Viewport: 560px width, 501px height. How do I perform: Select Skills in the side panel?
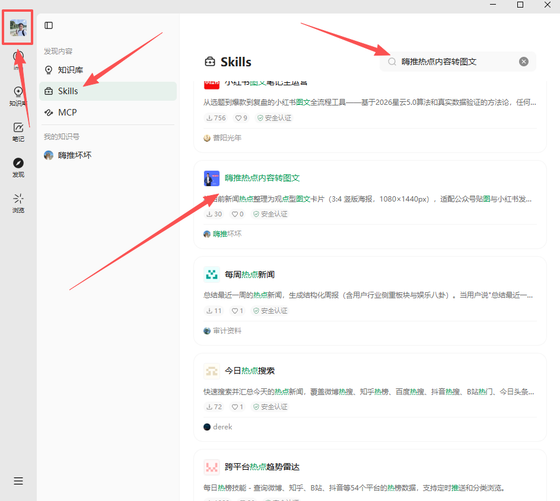coord(108,91)
